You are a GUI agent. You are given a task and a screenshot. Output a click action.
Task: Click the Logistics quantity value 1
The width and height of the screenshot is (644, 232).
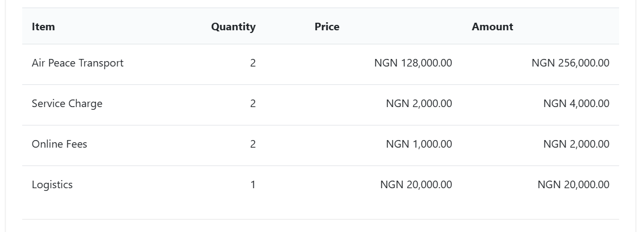(x=253, y=185)
